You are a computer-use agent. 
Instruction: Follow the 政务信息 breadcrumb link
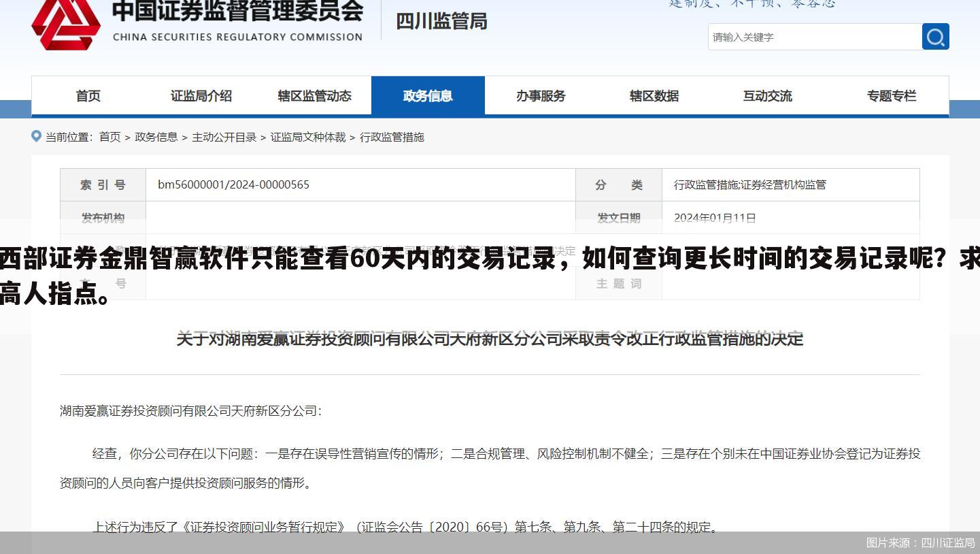[156, 137]
